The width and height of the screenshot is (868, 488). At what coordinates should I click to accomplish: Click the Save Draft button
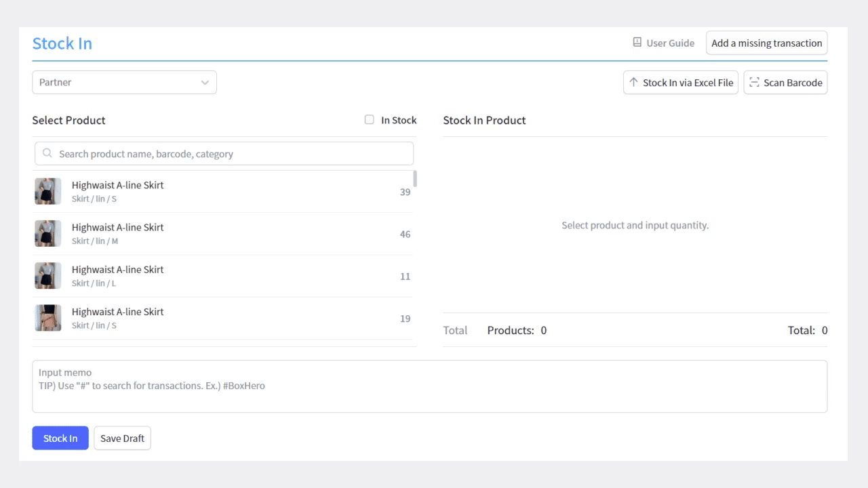(122, 439)
